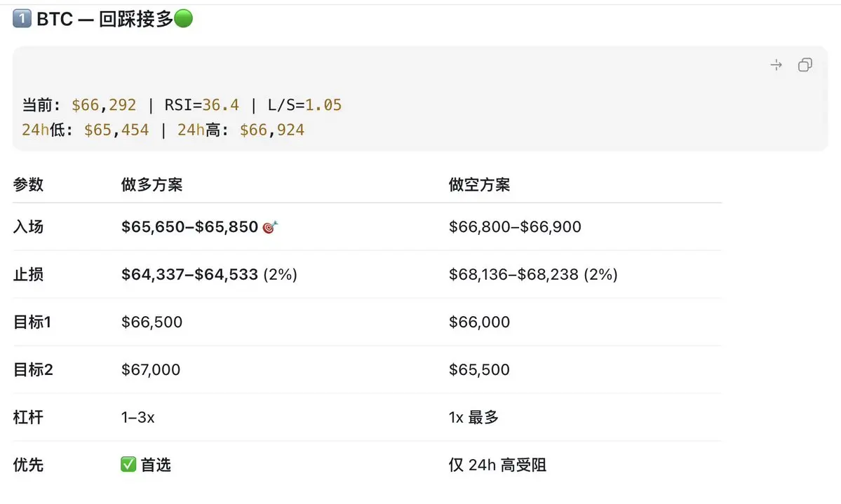This screenshot has width=841, height=504.
Task: Select the 做多方案 column header
Action: (152, 184)
